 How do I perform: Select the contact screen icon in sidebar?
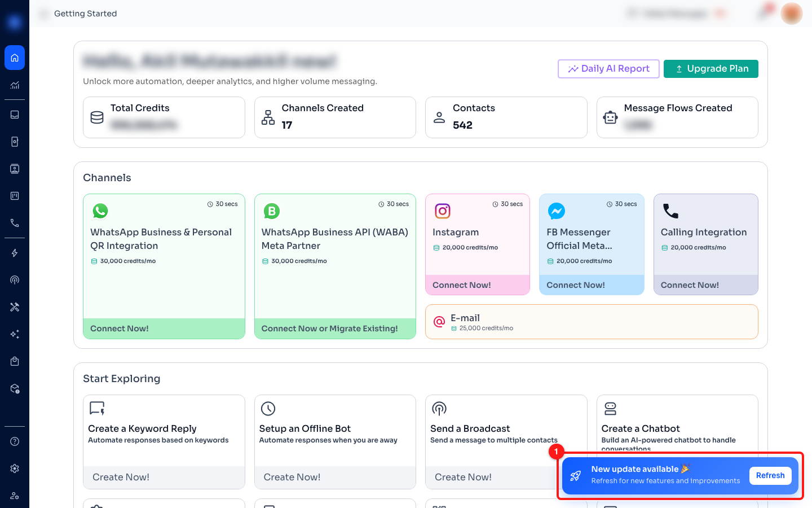(15, 169)
